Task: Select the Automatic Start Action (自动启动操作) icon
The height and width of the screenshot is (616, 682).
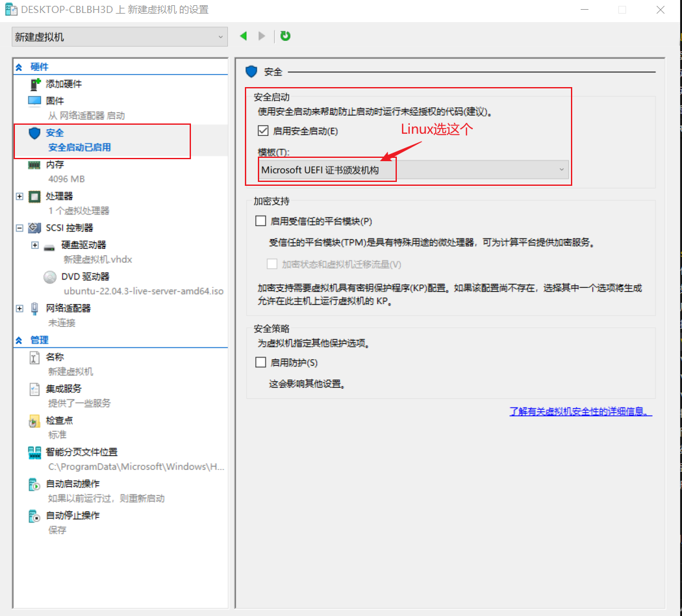Action: (x=34, y=484)
